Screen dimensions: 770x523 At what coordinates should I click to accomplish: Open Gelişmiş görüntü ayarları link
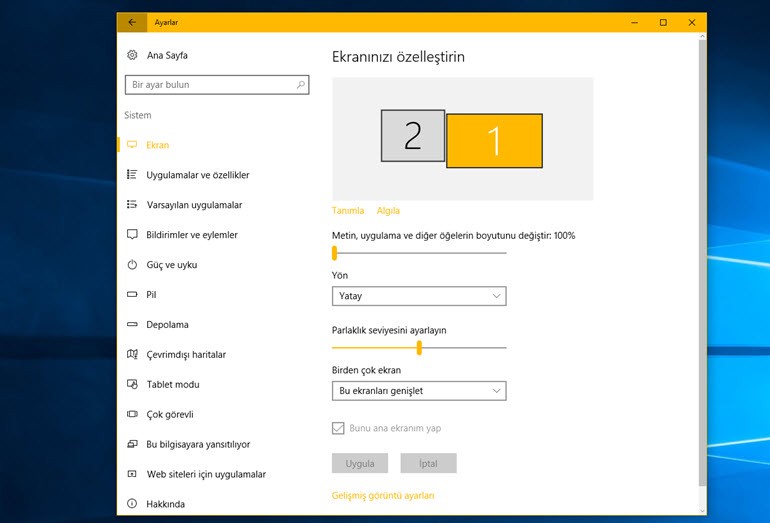(x=383, y=495)
